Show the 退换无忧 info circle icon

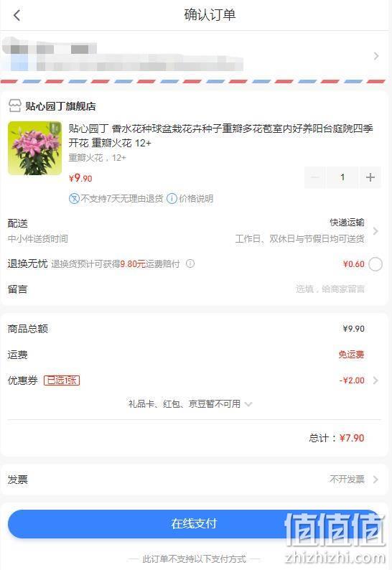[x=190, y=263]
